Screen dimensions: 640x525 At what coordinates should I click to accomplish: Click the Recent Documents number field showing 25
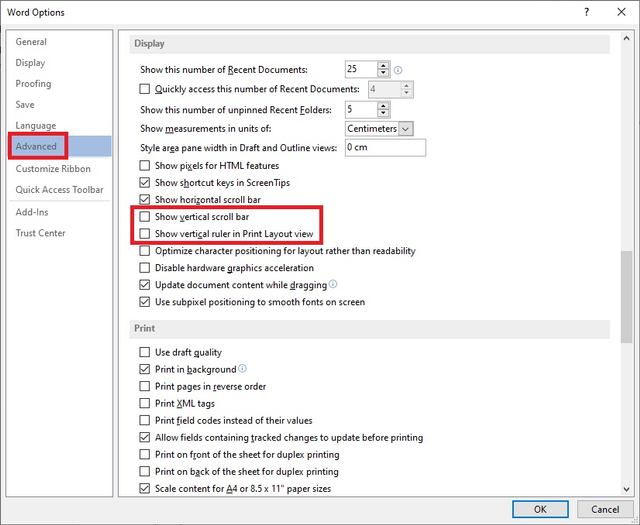(x=361, y=69)
